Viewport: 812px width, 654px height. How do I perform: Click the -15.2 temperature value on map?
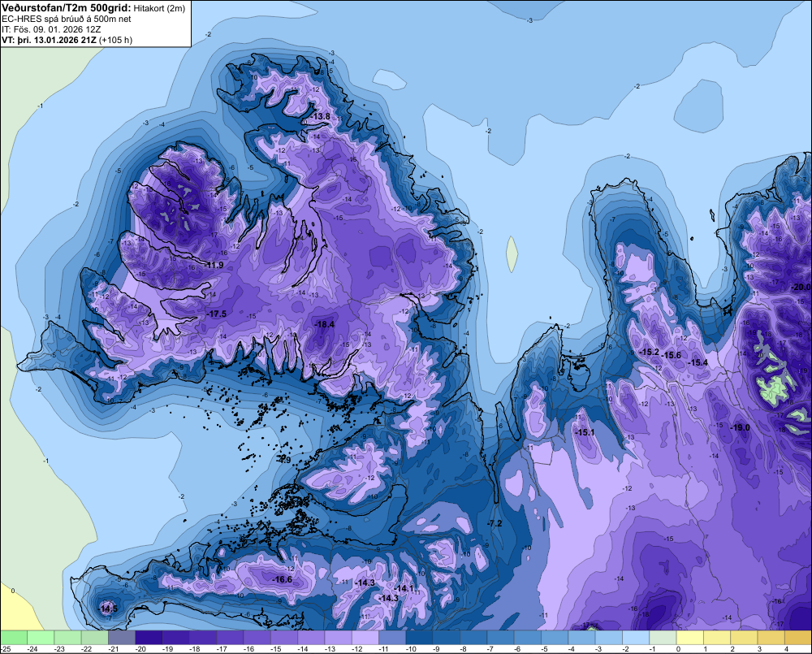point(650,353)
